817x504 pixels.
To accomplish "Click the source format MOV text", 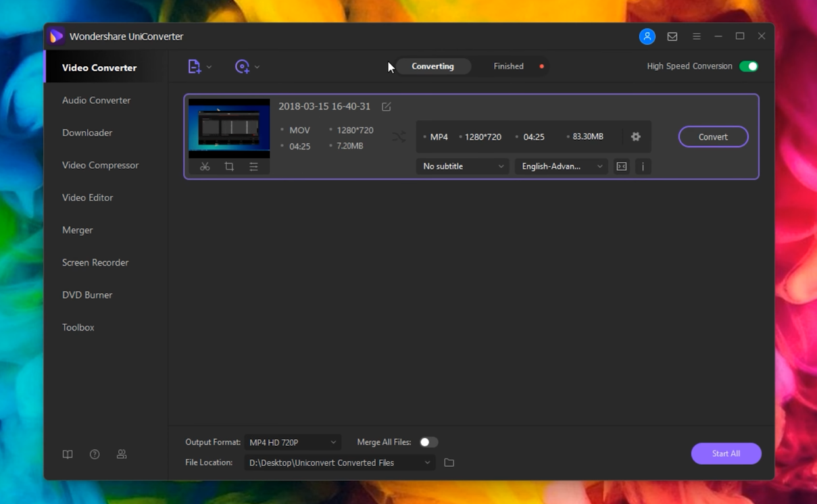I will tap(299, 130).
